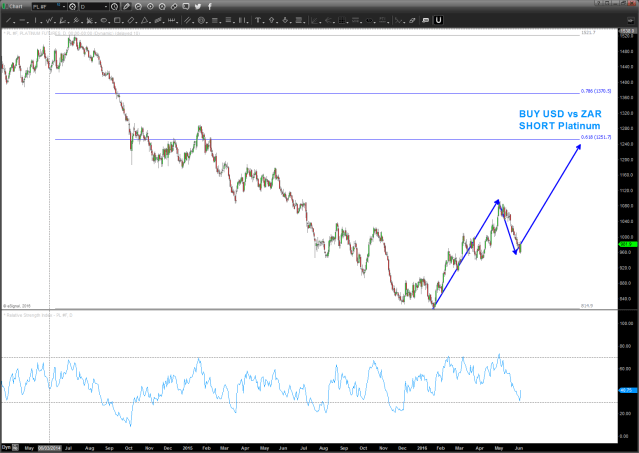Open the Dyn dropdown at bottom left
This screenshot has width=639, height=453.
click(9, 445)
